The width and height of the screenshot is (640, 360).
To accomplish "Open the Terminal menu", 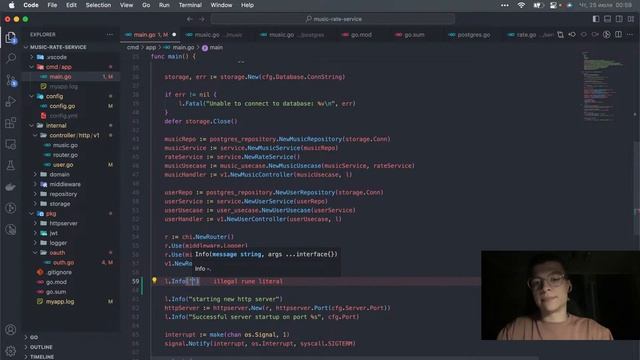I will (x=190, y=5).
